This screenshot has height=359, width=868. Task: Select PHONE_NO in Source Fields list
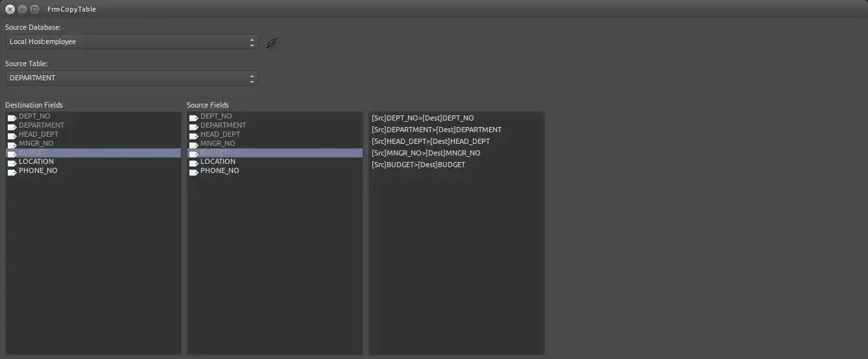(219, 171)
